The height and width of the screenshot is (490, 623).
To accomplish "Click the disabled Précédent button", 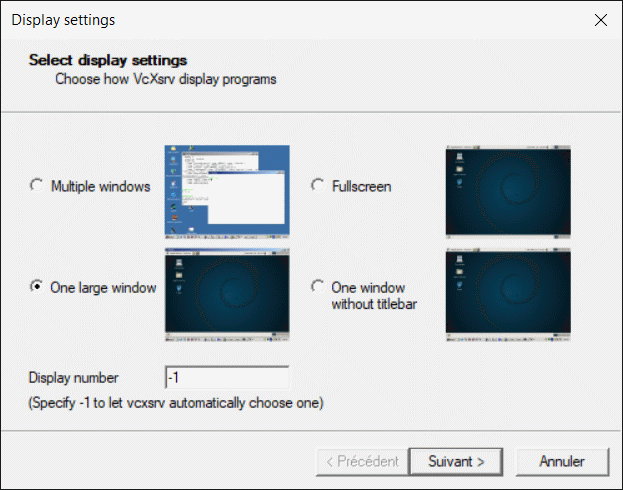I will point(362,462).
